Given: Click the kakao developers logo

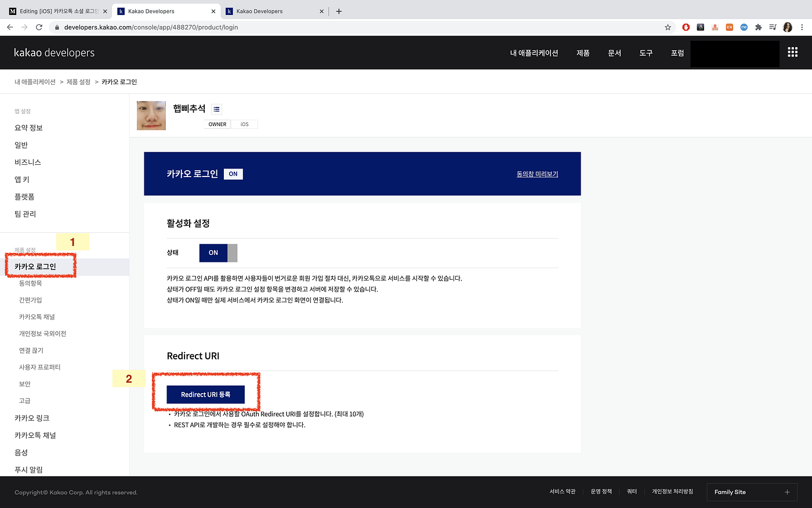Looking at the screenshot, I should [55, 53].
